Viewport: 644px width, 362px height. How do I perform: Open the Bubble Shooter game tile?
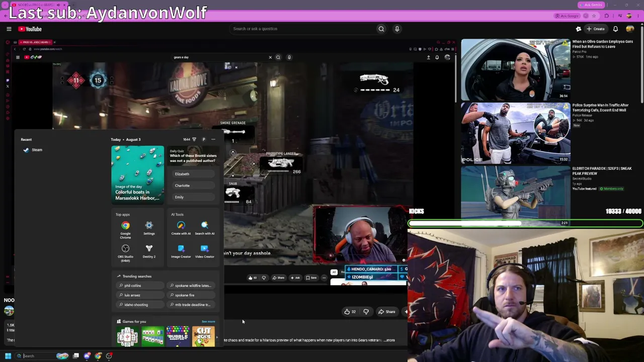click(x=178, y=336)
